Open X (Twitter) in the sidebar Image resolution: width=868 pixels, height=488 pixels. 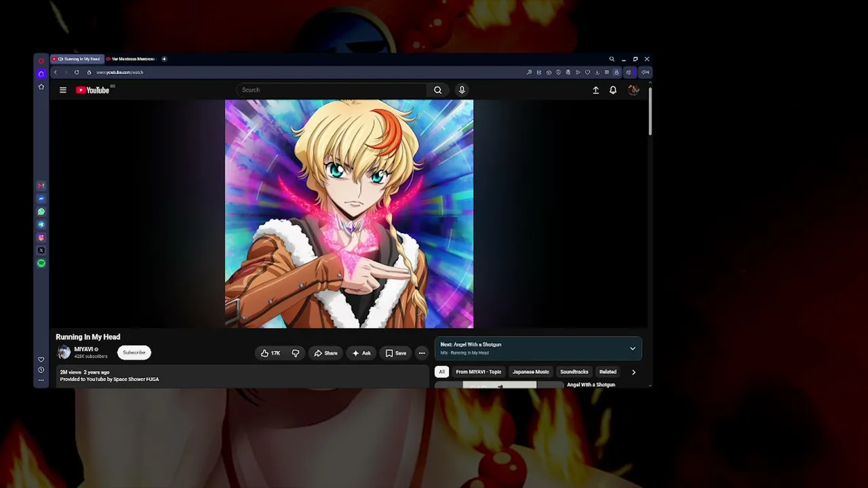tap(41, 250)
